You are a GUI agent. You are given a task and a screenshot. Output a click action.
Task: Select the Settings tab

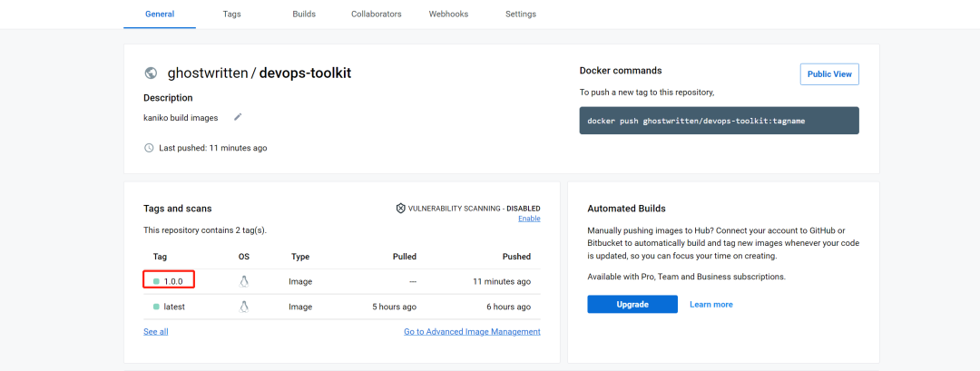(521, 15)
